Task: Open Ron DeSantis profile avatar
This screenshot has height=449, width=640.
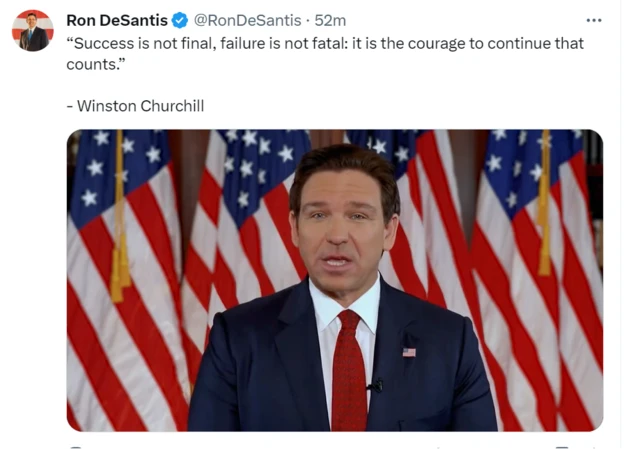Action: pyautogui.click(x=33, y=31)
